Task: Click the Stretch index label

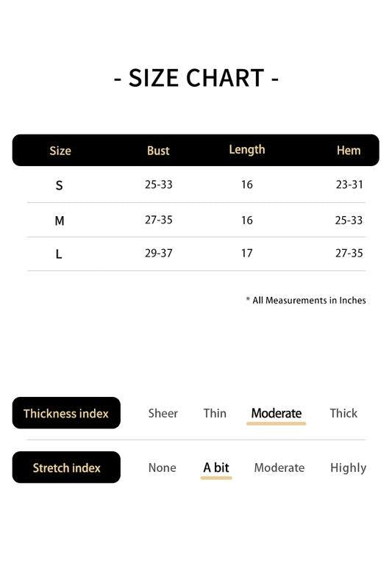Action: (66, 467)
